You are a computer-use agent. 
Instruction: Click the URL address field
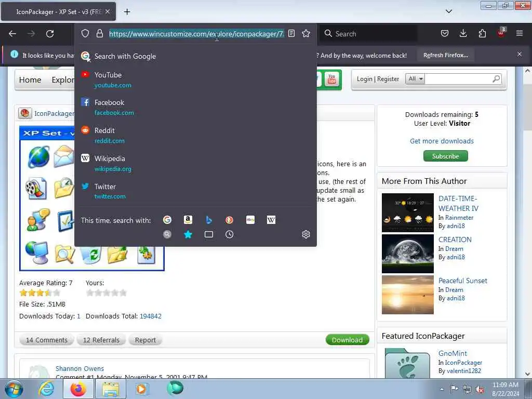(196, 34)
